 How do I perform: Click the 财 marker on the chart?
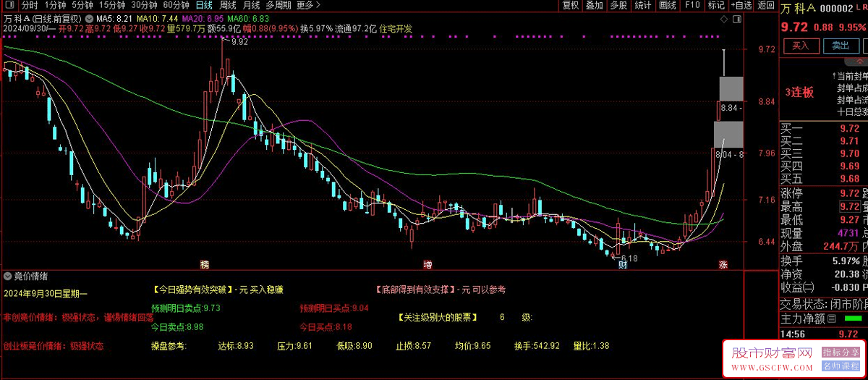pos(622,264)
